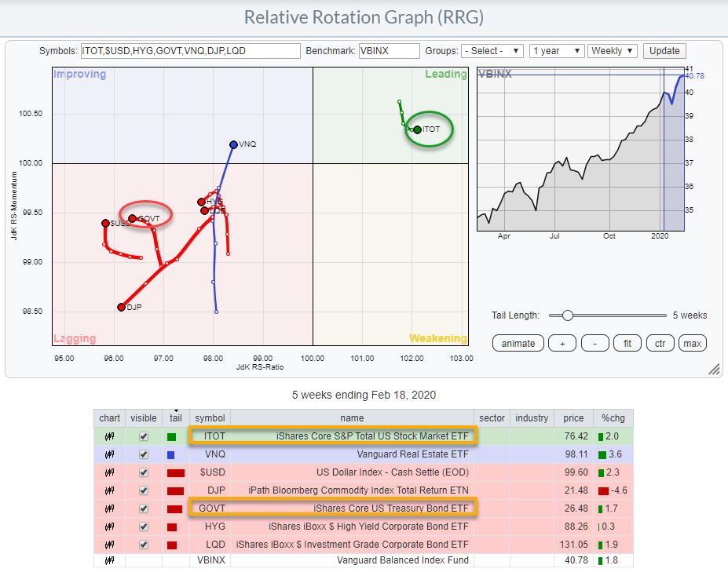Click the DJP price value 21.48
Viewport: 728px width, 576px height.
[576, 490]
